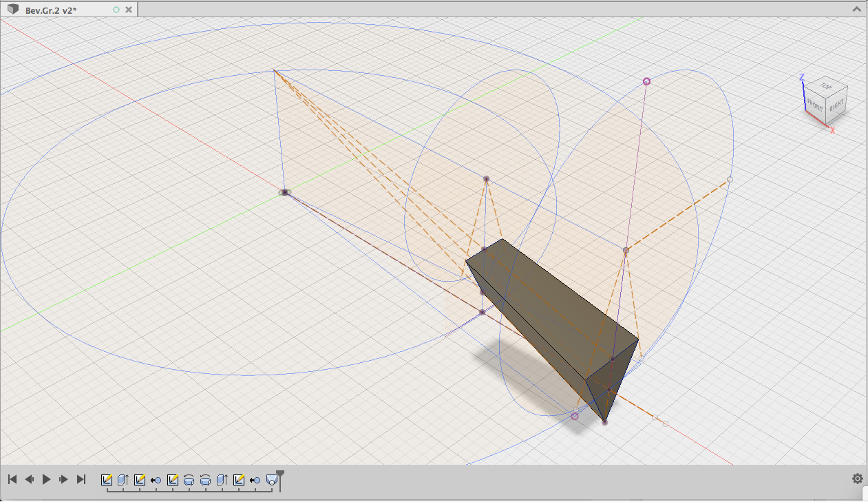Select the first extrude feature in the timeline
Screen dimensions: 868x502
click(123, 480)
